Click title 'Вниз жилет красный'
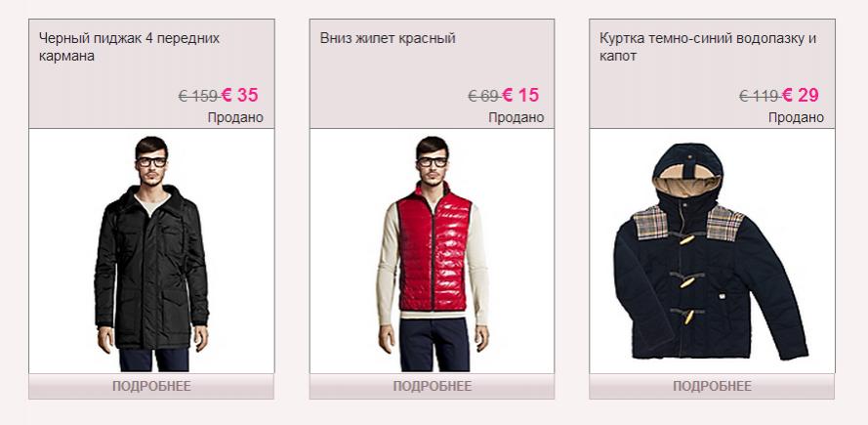Screen dimensions: 868x425 tap(388, 38)
